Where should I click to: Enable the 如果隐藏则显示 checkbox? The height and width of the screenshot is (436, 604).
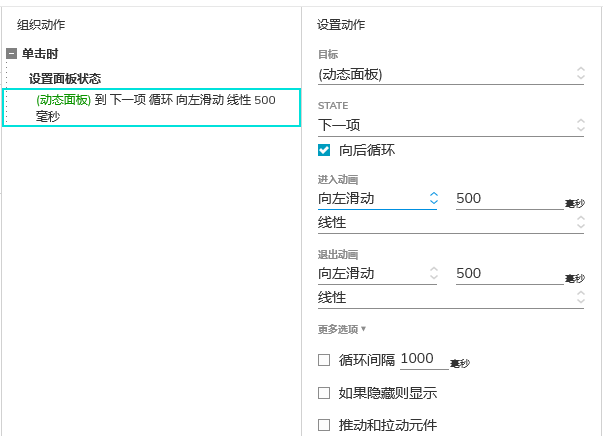pos(324,393)
